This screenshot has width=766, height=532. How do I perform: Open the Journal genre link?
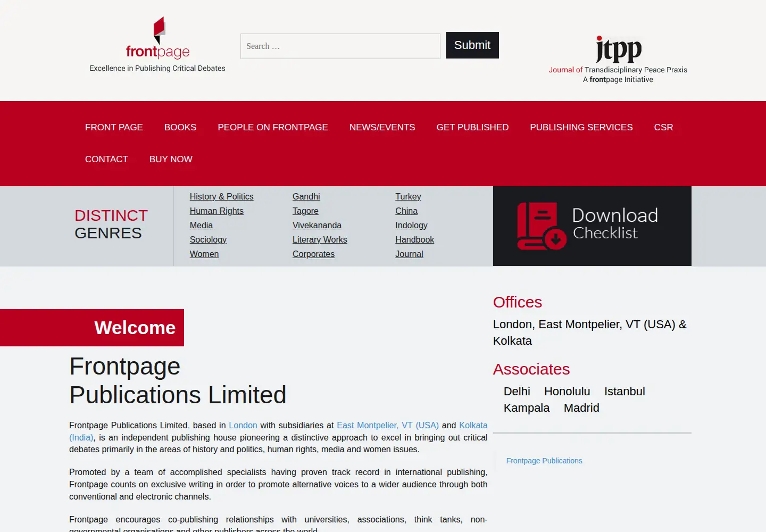click(409, 254)
